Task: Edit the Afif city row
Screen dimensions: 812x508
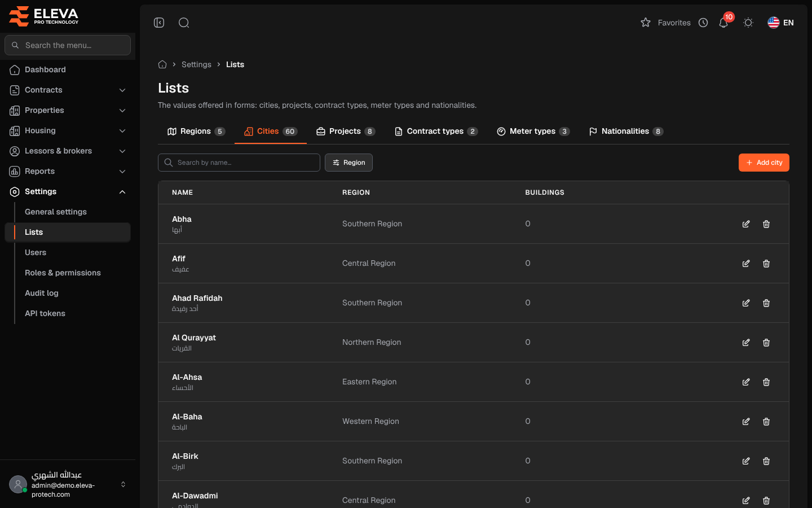Action: pos(746,264)
